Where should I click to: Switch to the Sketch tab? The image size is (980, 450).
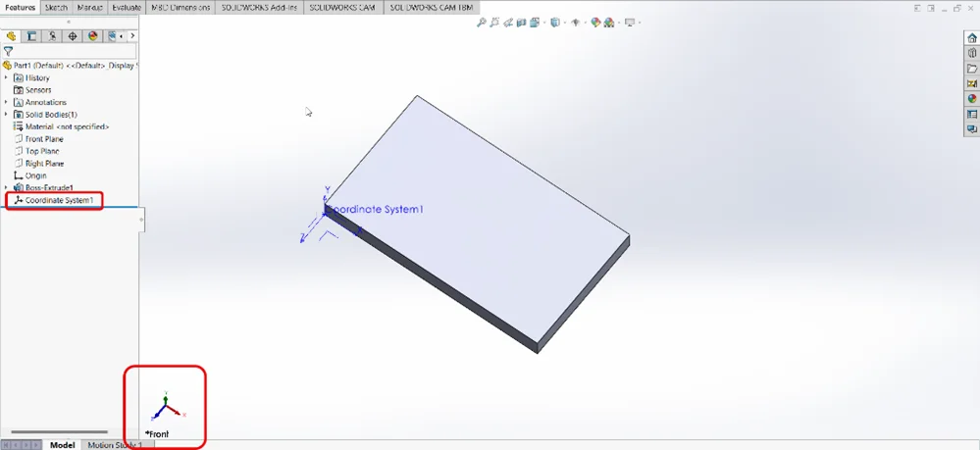tap(56, 7)
